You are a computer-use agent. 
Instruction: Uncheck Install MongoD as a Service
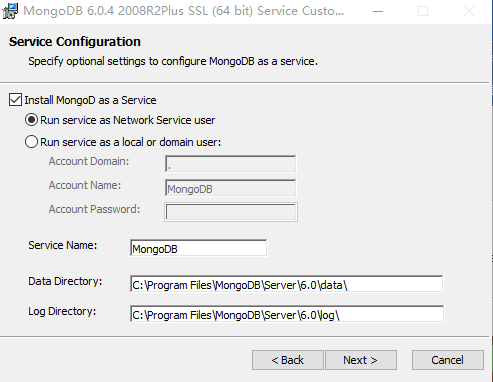[15, 100]
